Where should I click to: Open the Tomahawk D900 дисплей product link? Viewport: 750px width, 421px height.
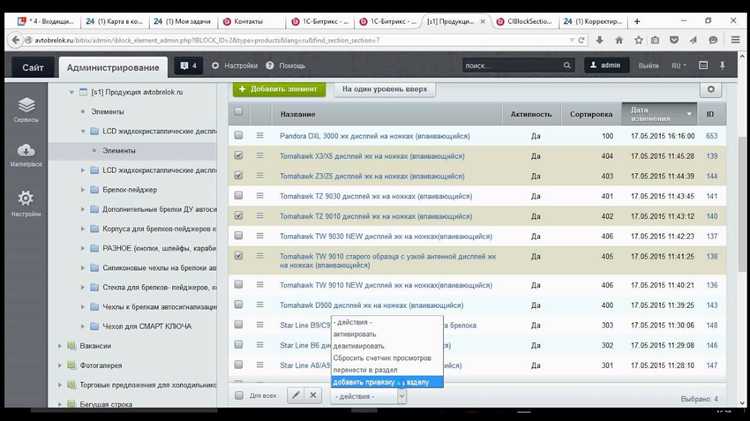(x=371, y=305)
